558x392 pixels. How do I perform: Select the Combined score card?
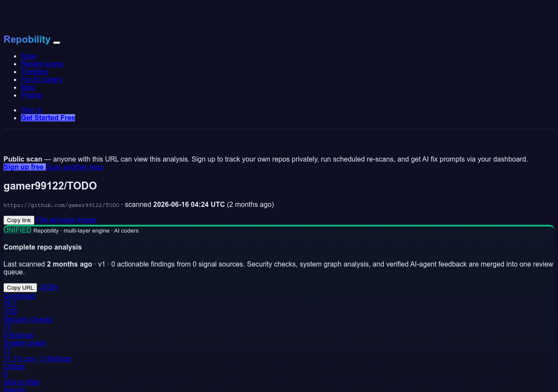tap(19, 304)
